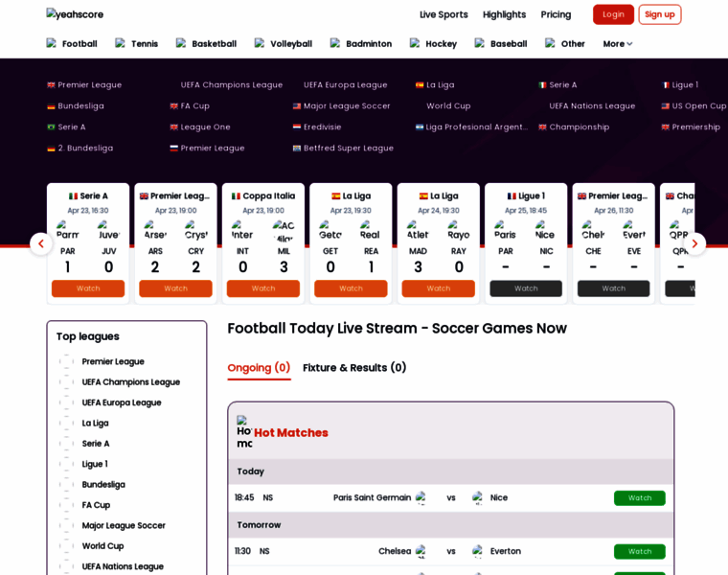Select 2. Bundesliga in dark banner
The width and height of the screenshot is (728, 575).
tap(80, 149)
